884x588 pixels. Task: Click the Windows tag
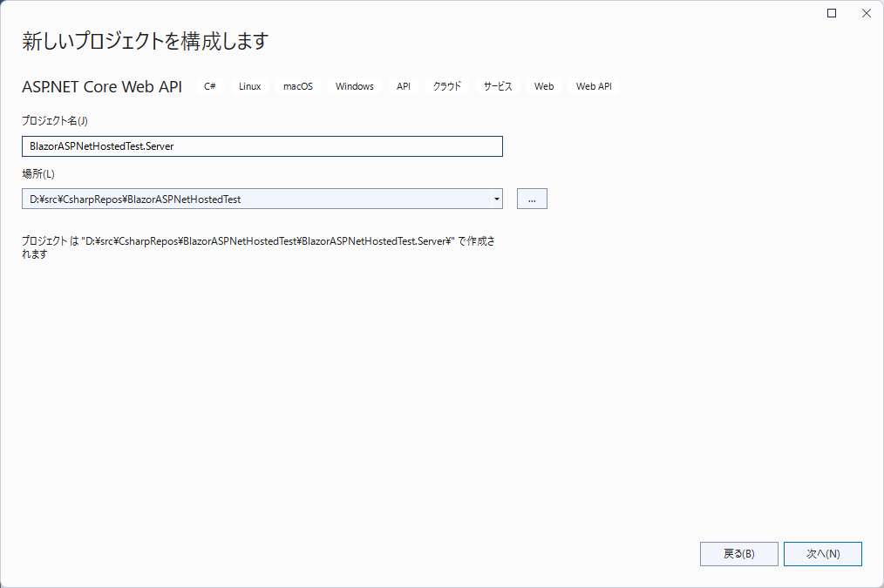pyautogui.click(x=355, y=86)
